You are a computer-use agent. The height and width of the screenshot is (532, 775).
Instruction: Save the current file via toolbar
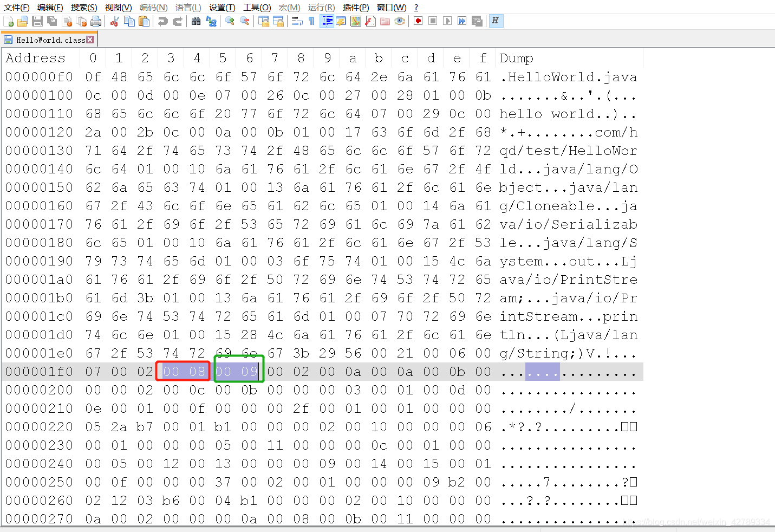[37, 21]
